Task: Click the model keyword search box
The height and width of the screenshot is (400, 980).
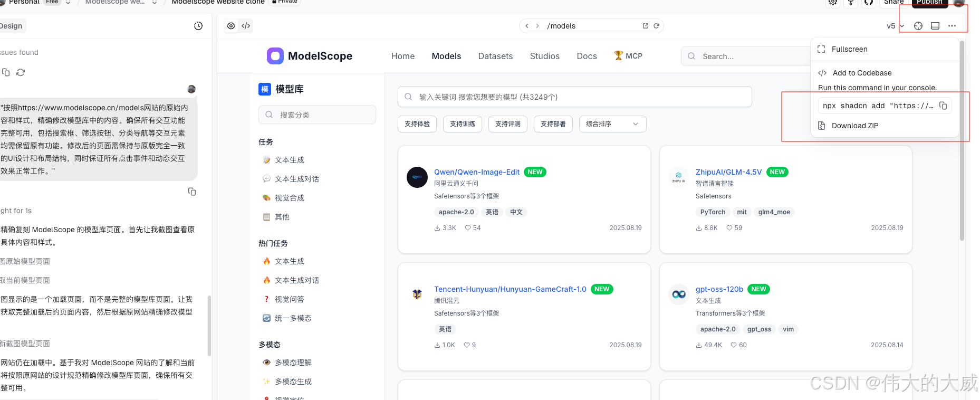Action: click(574, 97)
